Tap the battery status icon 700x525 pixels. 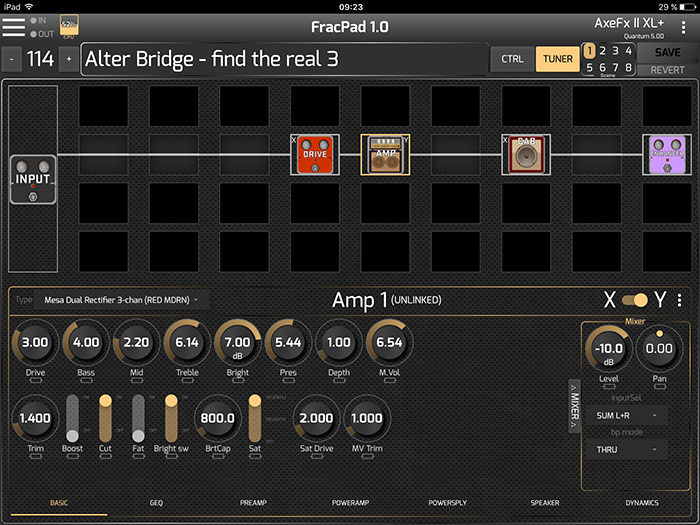pos(688,7)
